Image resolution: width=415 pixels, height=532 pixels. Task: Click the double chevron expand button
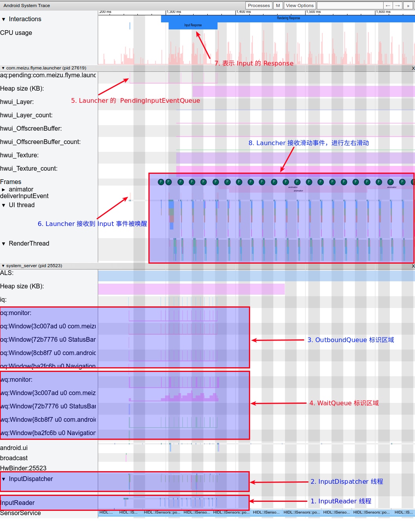click(x=408, y=5)
